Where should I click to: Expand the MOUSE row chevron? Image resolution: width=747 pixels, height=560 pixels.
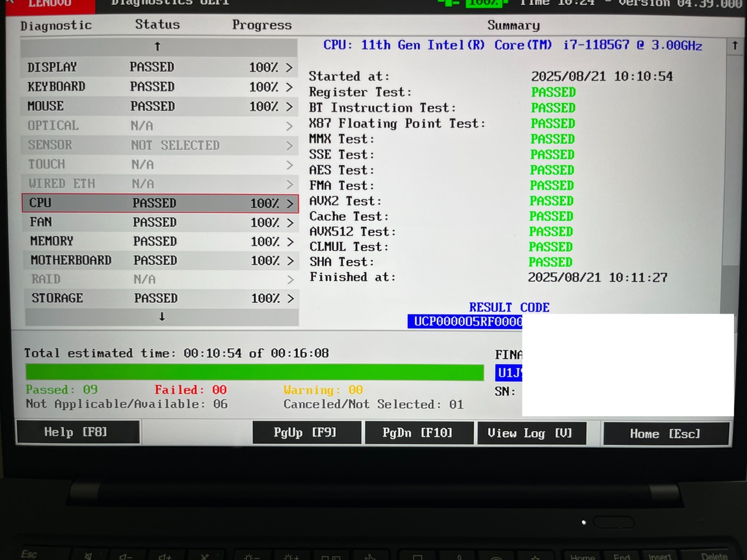coord(289,107)
